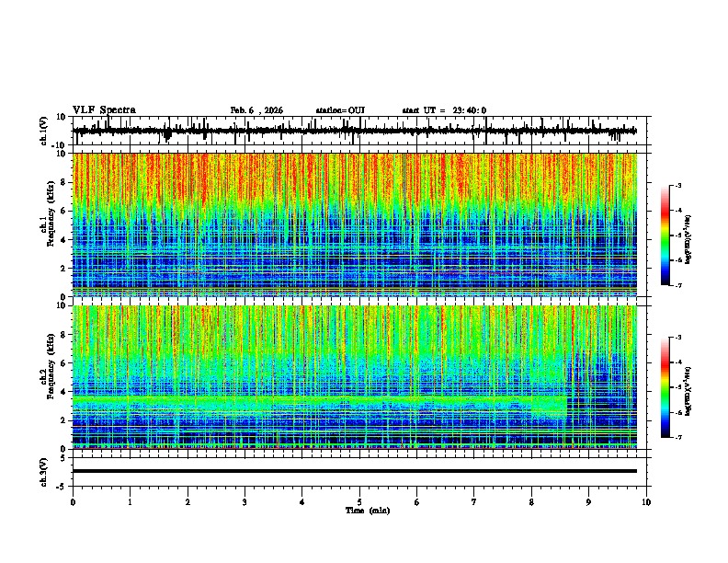Click the lower color scale bar beside ch.2

(x=665, y=387)
